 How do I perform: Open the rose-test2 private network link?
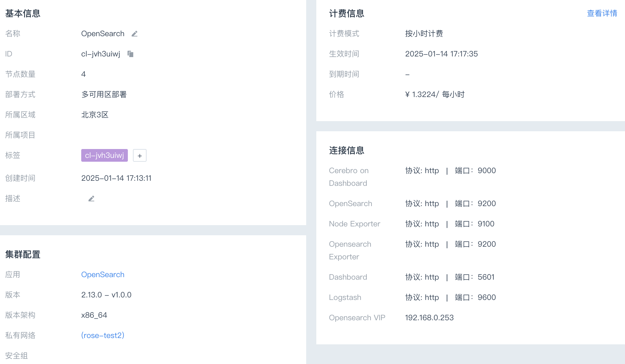103,335
